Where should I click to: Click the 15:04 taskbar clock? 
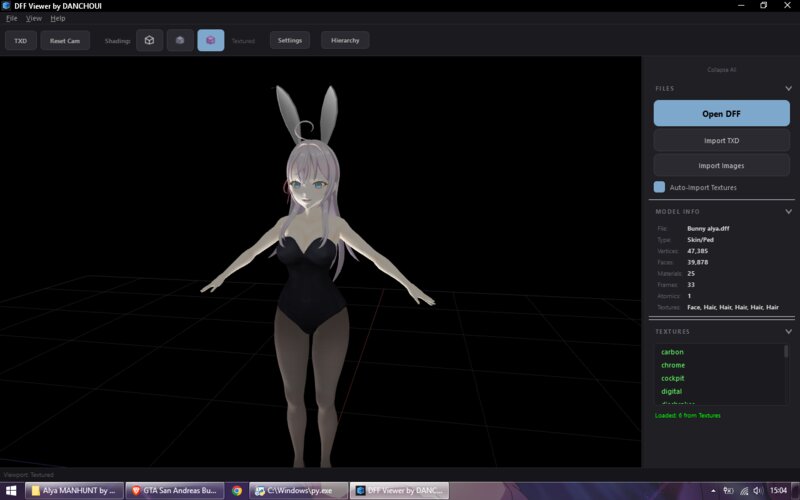coord(778,491)
